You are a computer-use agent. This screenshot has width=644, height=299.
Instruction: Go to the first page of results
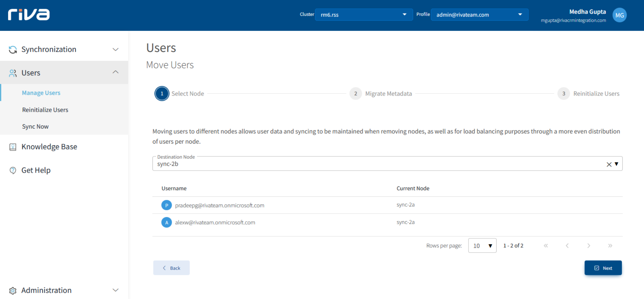(x=546, y=246)
